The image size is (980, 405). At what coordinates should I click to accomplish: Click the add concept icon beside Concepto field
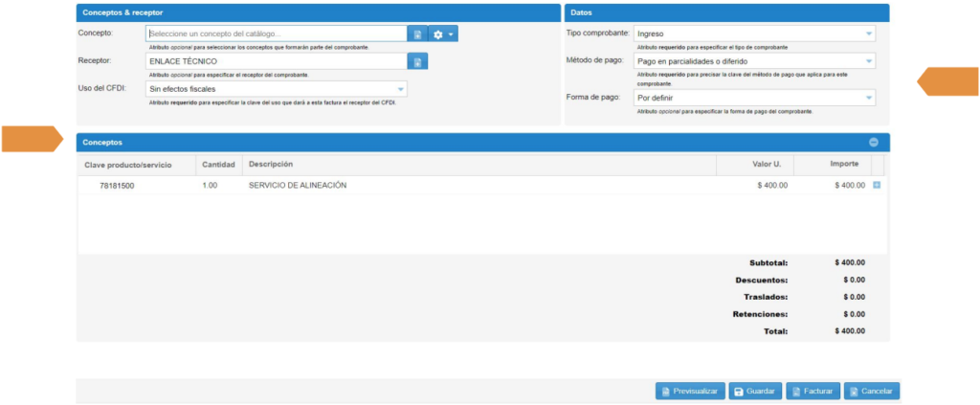[x=417, y=34]
